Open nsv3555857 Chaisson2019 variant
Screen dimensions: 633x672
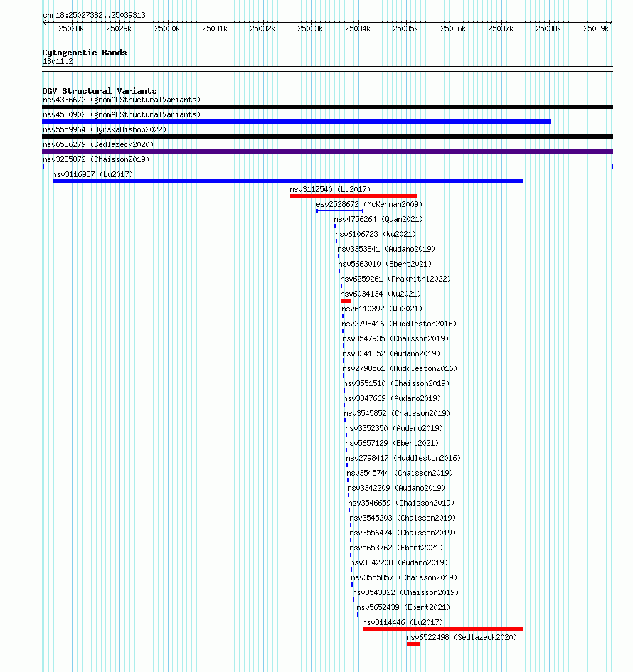[x=404, y=579]
